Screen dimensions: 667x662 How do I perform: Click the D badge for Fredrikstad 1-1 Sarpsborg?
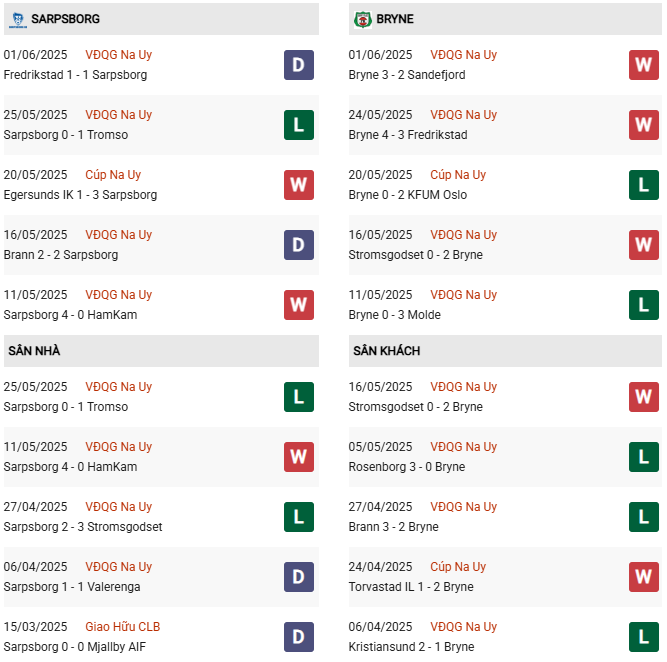pos(299,65)
